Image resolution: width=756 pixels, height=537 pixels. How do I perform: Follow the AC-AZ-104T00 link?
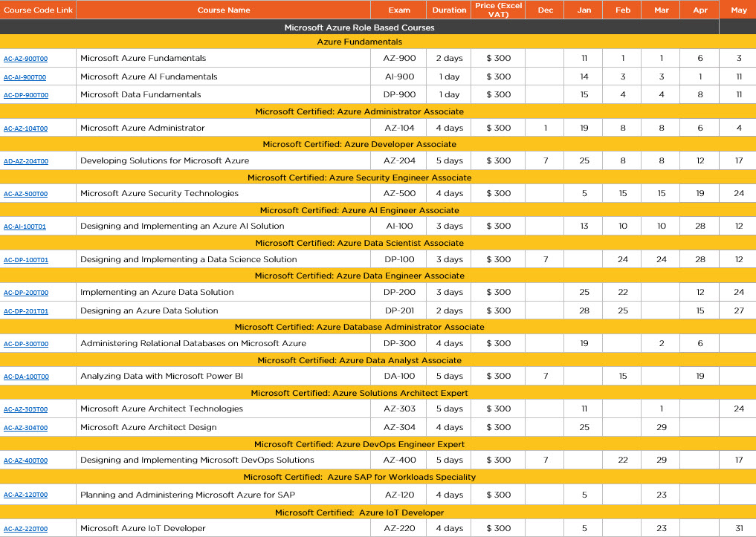[25, 128]
